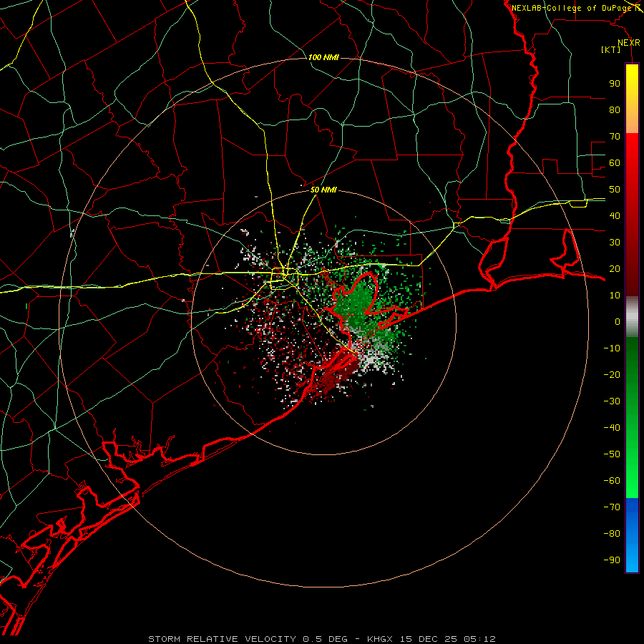Click the 05:12 time stamp
Screen dimensions: 644x644
click(479, 639)
